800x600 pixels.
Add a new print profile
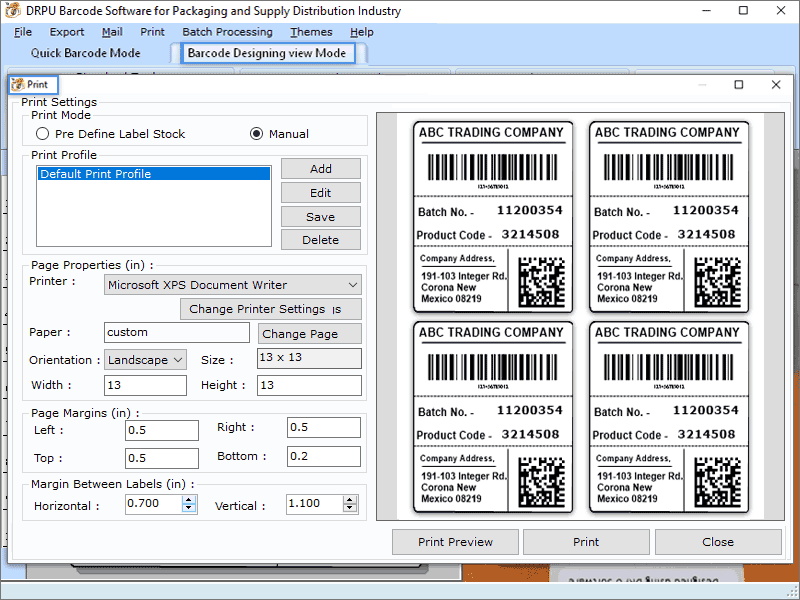320,168
